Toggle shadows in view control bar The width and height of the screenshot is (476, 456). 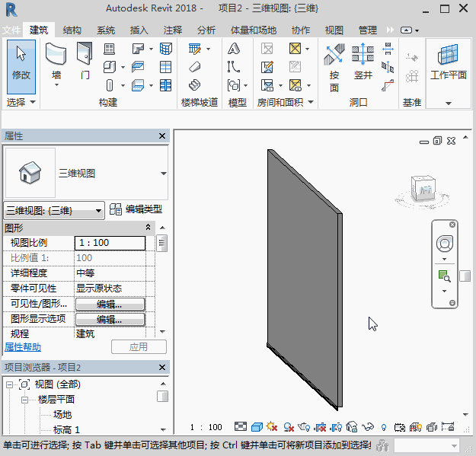click(x=289, y=427)
